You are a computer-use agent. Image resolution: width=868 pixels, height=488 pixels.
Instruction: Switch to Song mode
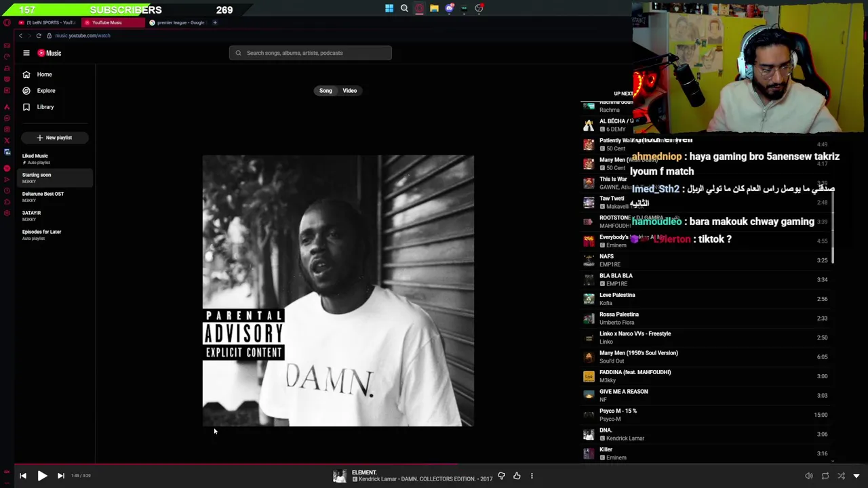[x=325, y=91]
